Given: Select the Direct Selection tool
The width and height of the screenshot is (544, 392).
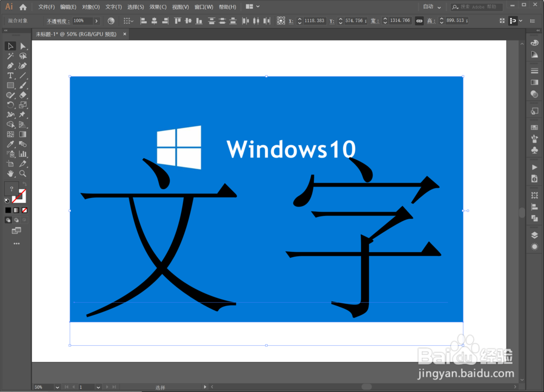Looking at the screenshot, I should pyautogui.click(x=23, y=46).
